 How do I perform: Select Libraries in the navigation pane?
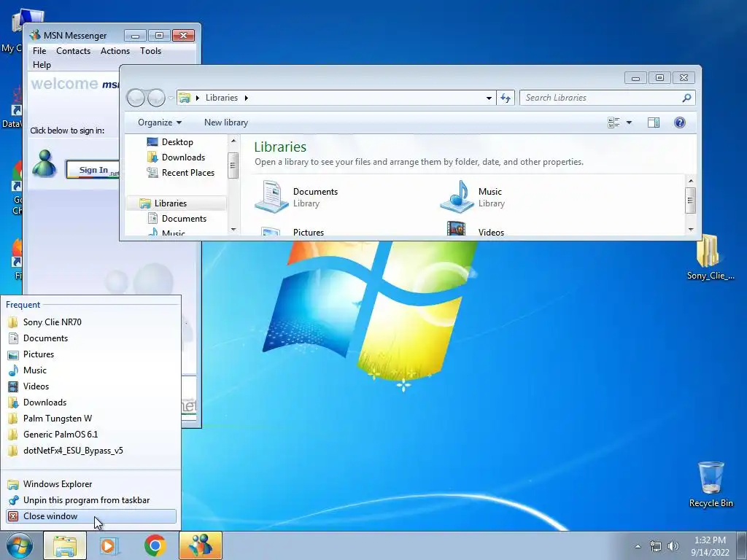point(175,203)
